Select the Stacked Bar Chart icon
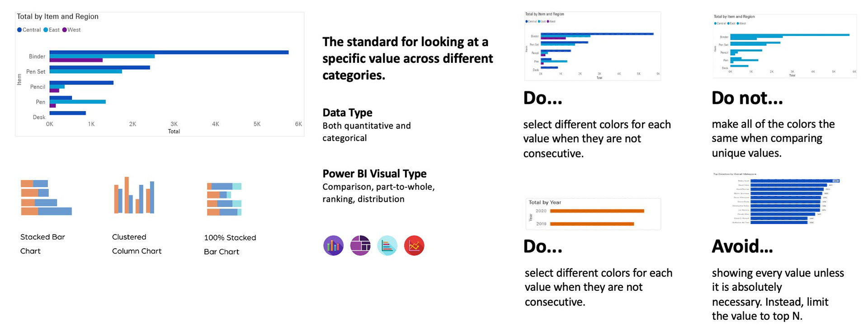This screenshot has height=336, width=868. point(46,198)
